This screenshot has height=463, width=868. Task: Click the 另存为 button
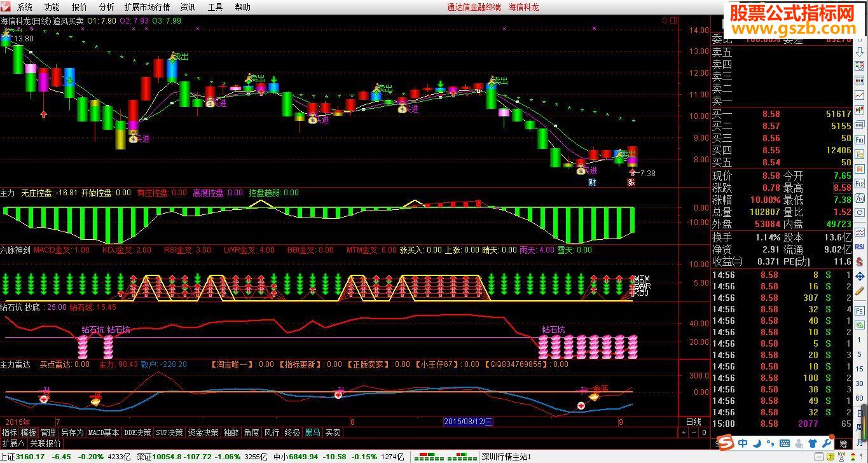tap(72, 432)
